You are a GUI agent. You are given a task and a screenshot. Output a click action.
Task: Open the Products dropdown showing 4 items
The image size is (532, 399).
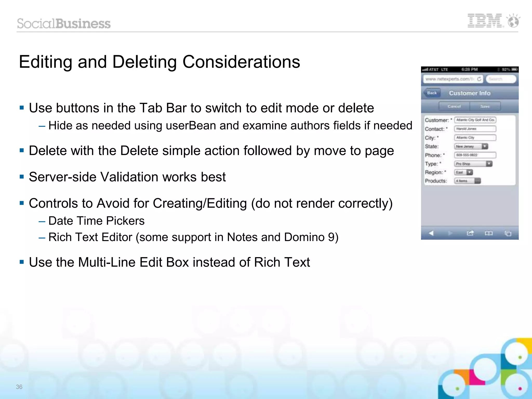pos(468,181)
